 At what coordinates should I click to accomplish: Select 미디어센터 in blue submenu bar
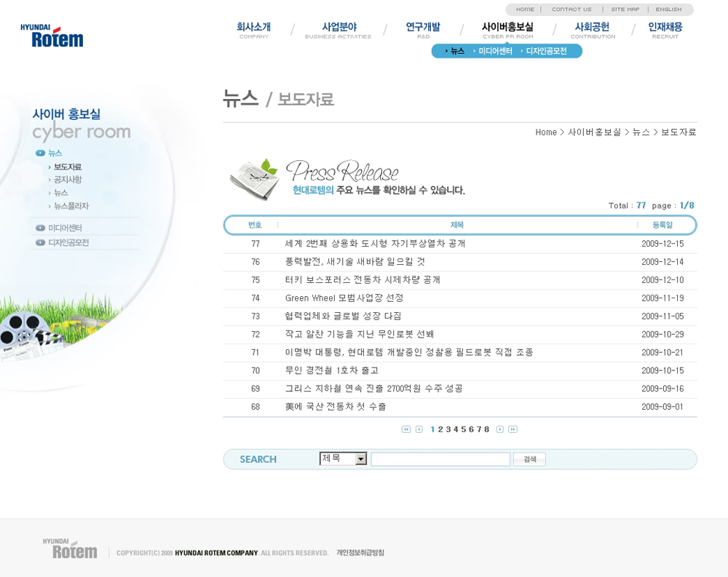(495, 51)
